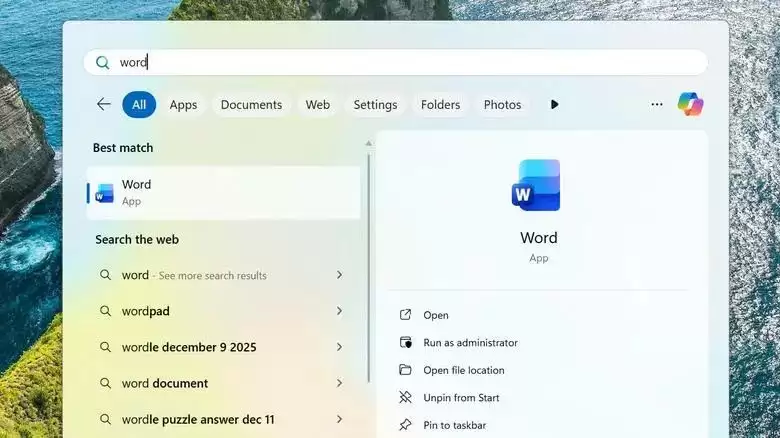Screen dimensions: 780x438
Task: Select the Documents filter tab
Action: point(251,105)
